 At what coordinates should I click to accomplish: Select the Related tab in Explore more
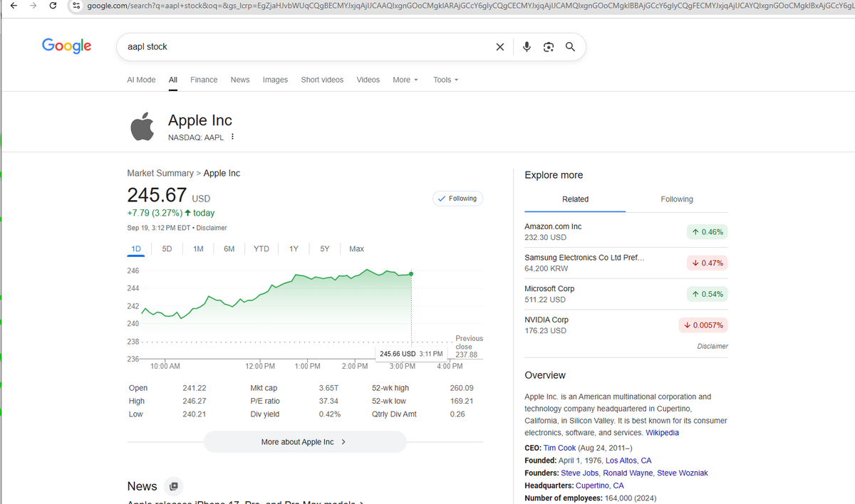575,199
